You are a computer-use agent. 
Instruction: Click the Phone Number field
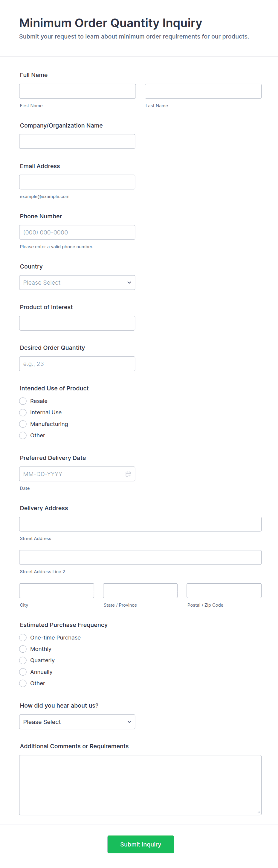77,232
